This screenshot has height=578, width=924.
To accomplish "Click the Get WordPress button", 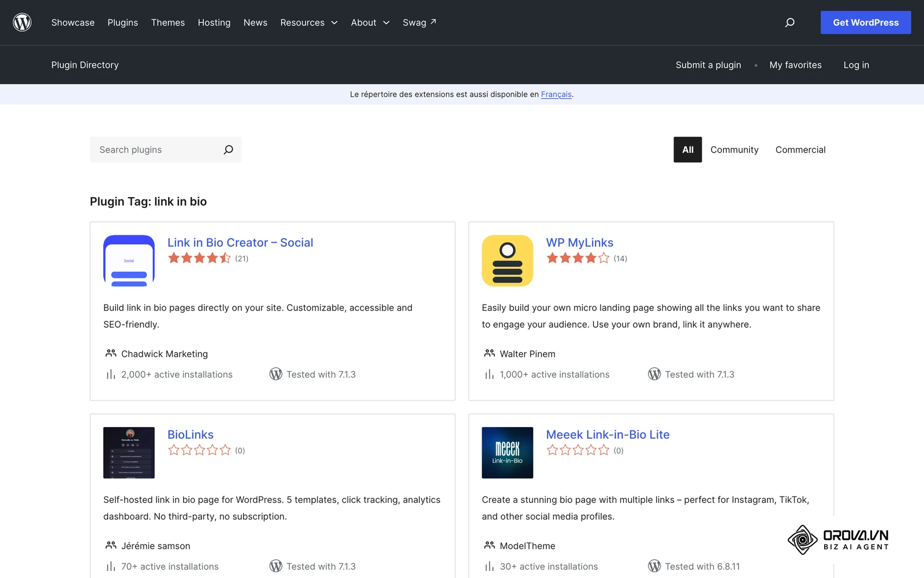I will [x=866, y=23].
